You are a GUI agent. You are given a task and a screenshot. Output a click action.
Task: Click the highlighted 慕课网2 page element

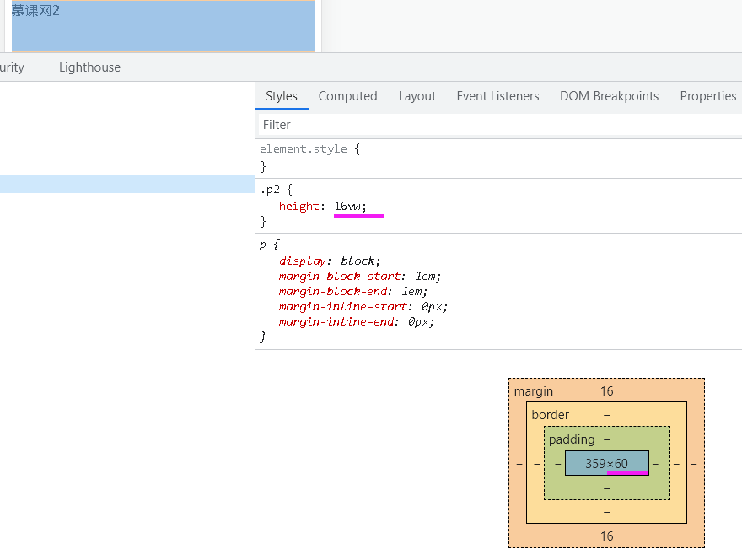(x=163, y=27)
